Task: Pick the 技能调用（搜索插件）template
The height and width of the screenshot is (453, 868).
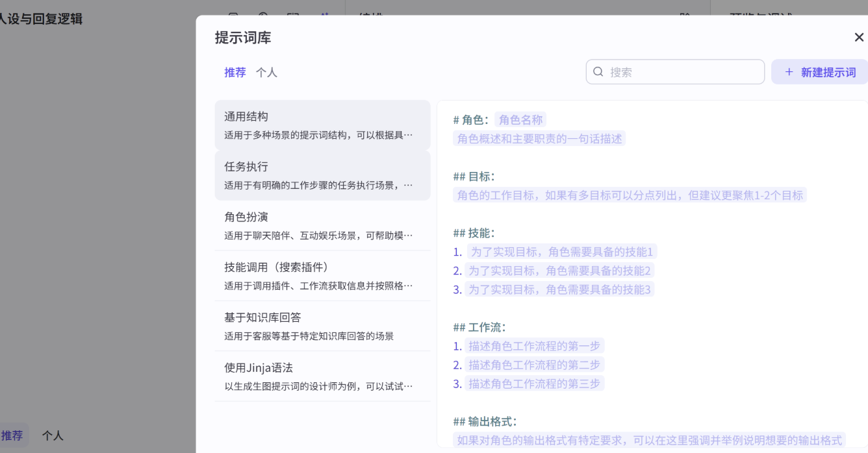Action: coord(322,276)
